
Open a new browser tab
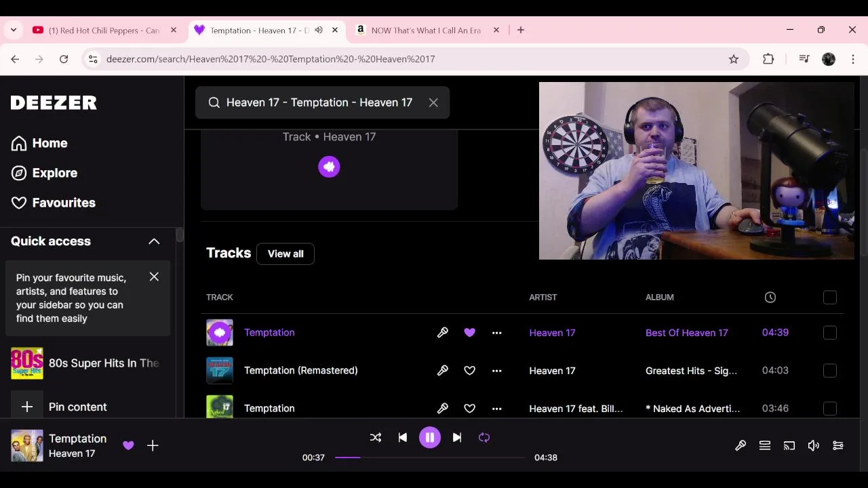click(x=521, y=30)
